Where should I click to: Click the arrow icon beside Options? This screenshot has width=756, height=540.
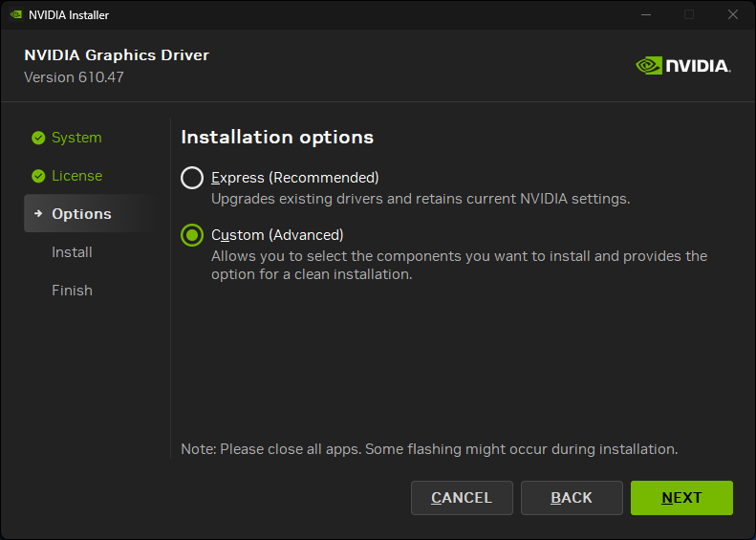[38, 213]
